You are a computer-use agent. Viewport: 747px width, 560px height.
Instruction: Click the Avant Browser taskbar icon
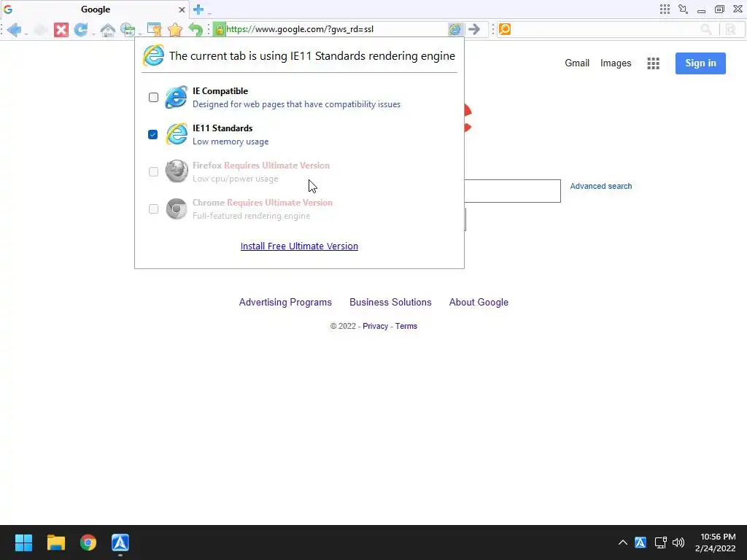(120, 542)
